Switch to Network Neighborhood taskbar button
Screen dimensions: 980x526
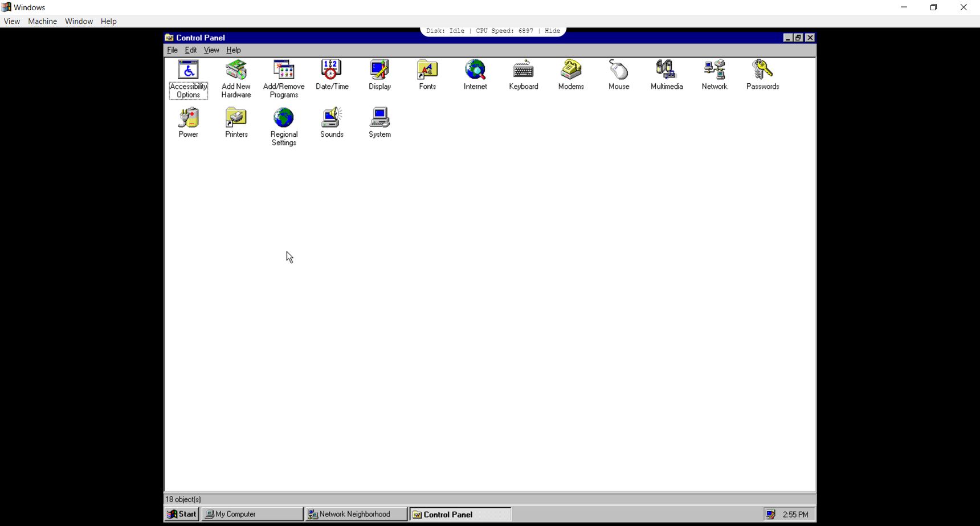pyautogui.click(x=356, y=514)
